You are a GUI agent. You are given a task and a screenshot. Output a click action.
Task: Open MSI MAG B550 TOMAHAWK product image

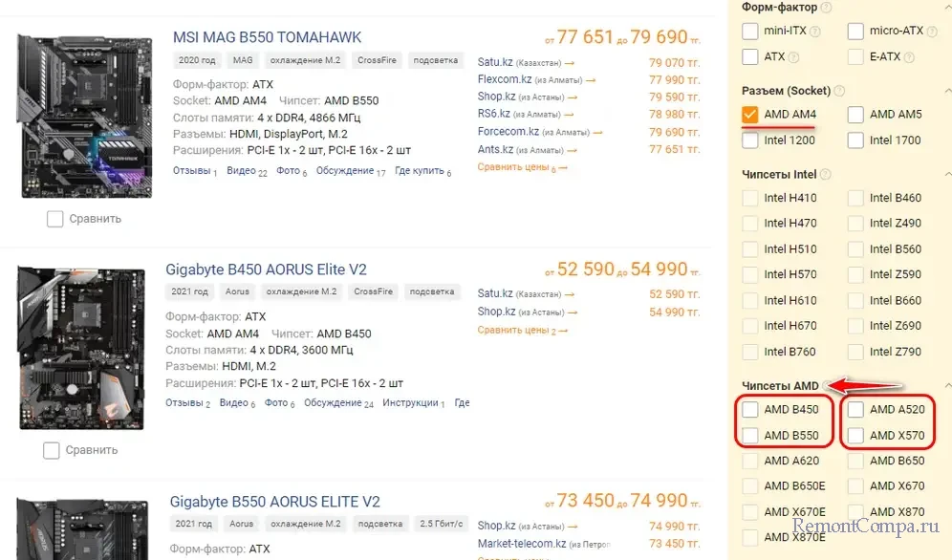pos(85,114)
